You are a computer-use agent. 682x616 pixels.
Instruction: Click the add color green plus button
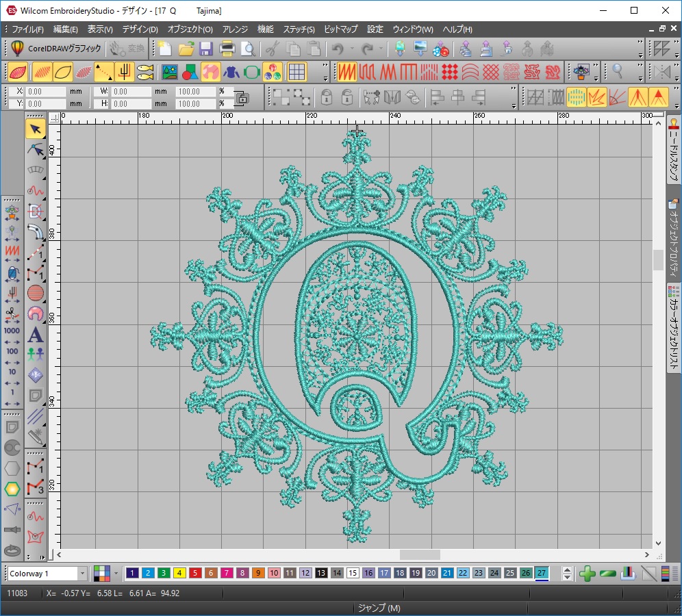click(x=588, y=574)
